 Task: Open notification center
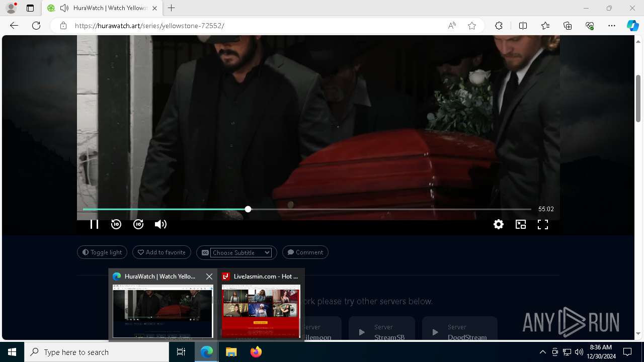627,352
